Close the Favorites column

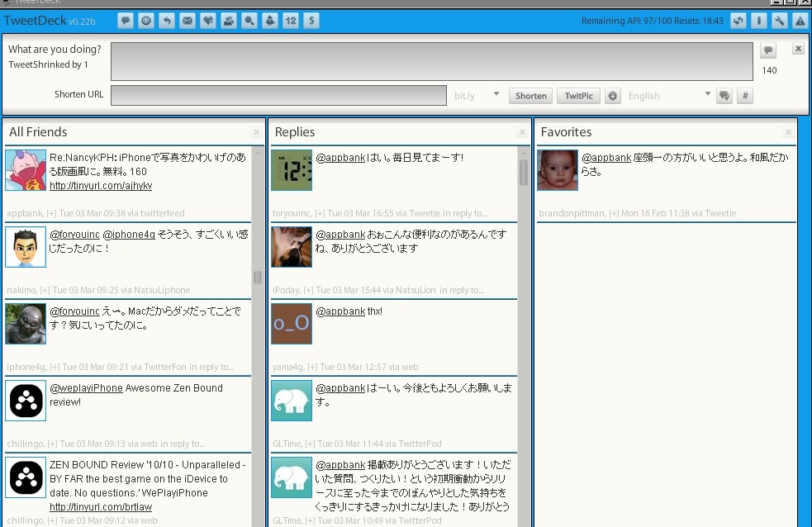[x=788, y=132]
